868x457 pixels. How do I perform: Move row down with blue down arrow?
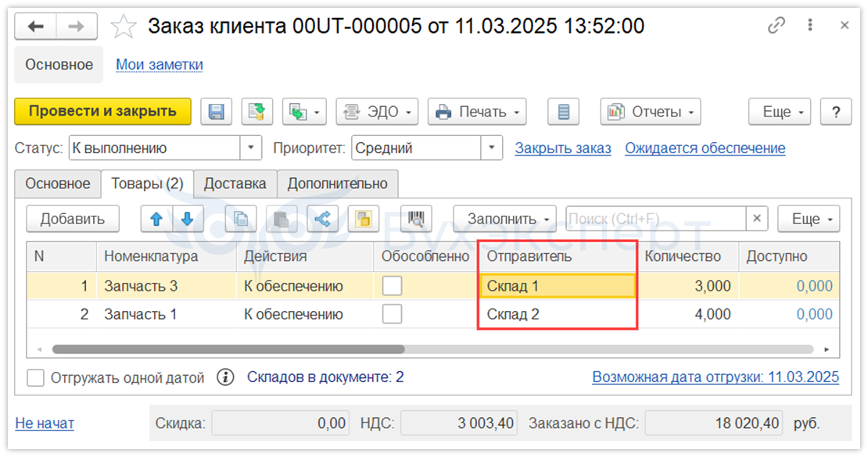coord(188,219)
